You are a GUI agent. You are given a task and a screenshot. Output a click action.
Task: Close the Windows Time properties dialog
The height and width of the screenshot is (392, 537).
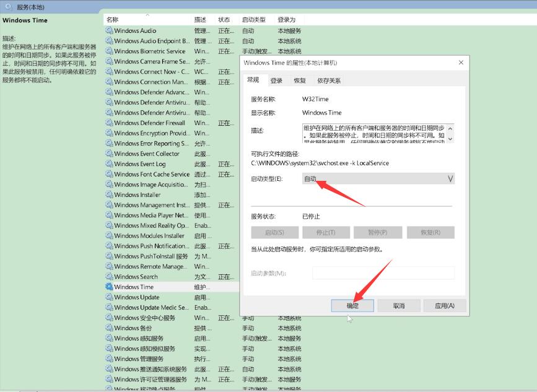click(x=461, y=63)
